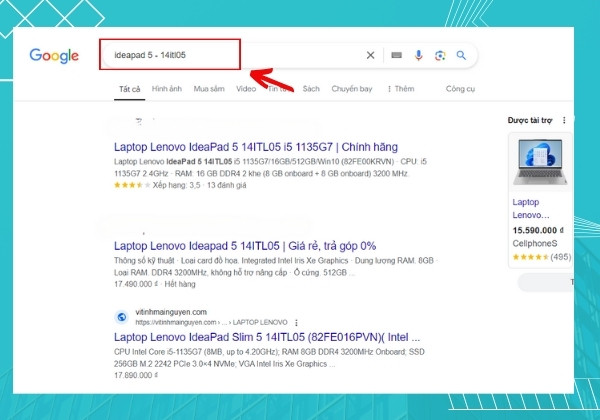Click the Được tài trợ label
Image resolution: width=600 pixels, height=420 pixels.
tap(530, 120)
